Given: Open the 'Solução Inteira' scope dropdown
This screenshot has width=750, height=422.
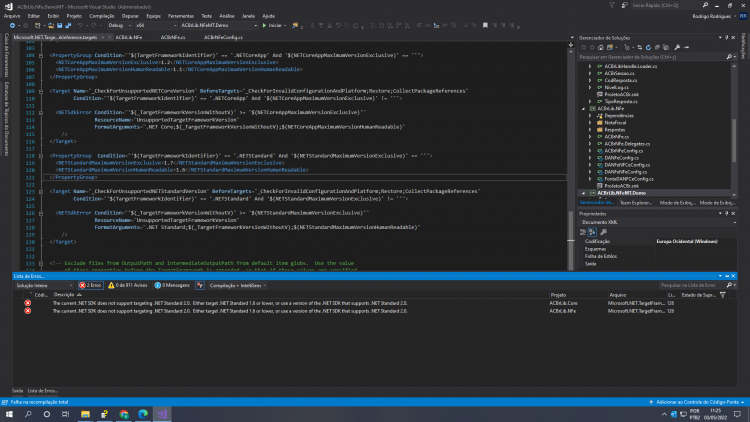Looking at the screenshot, I should [44, 285].
